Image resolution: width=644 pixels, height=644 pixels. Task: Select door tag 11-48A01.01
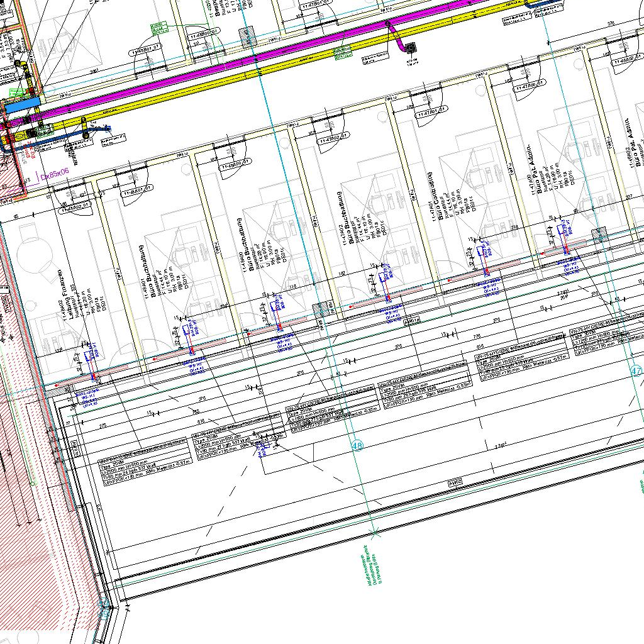click(137, 189)
